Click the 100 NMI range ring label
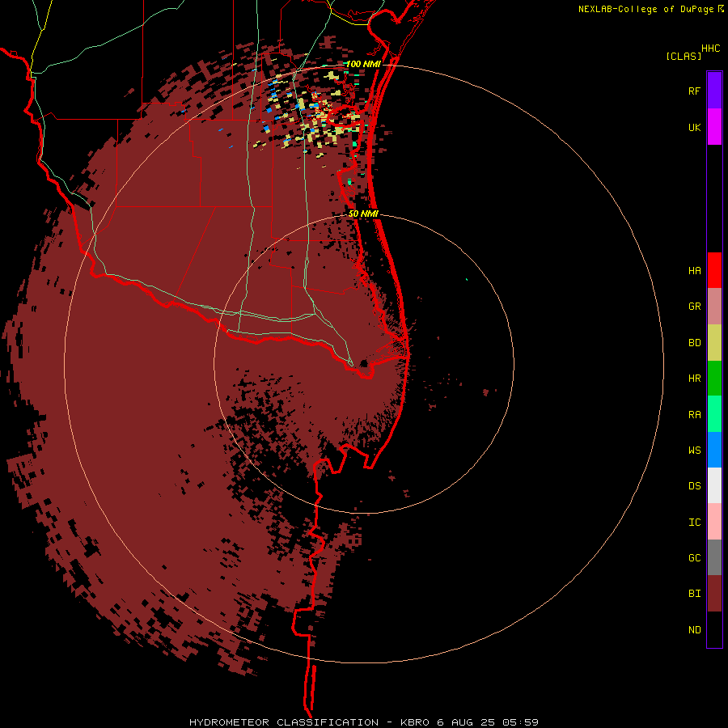This screenshot has width=728, height=728. click(363, 64)
